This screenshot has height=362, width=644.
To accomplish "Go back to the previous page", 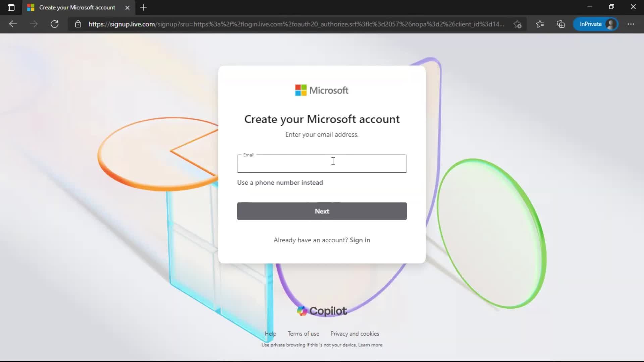I will click(x=13, y=24).
